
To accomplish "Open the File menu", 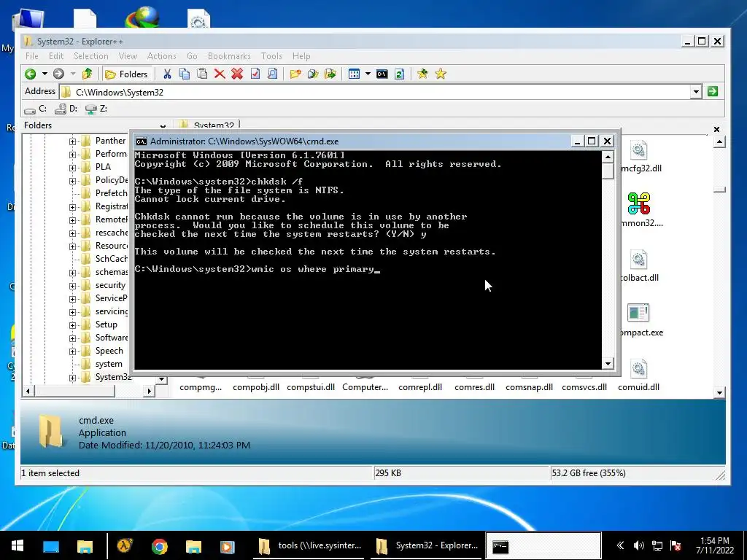I will pos(32,56).
